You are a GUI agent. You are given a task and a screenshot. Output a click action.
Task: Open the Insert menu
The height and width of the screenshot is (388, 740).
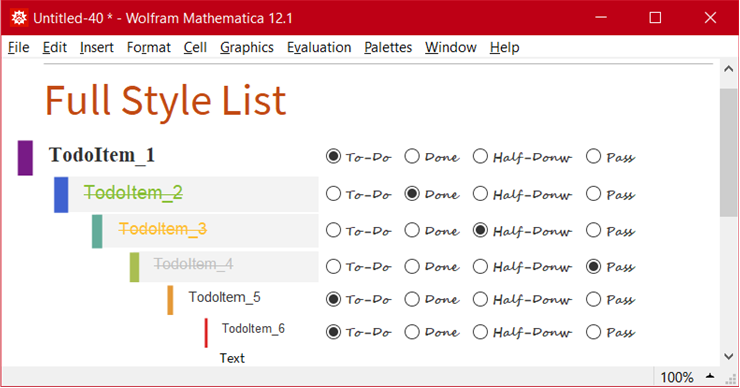(x=97, y=47)
